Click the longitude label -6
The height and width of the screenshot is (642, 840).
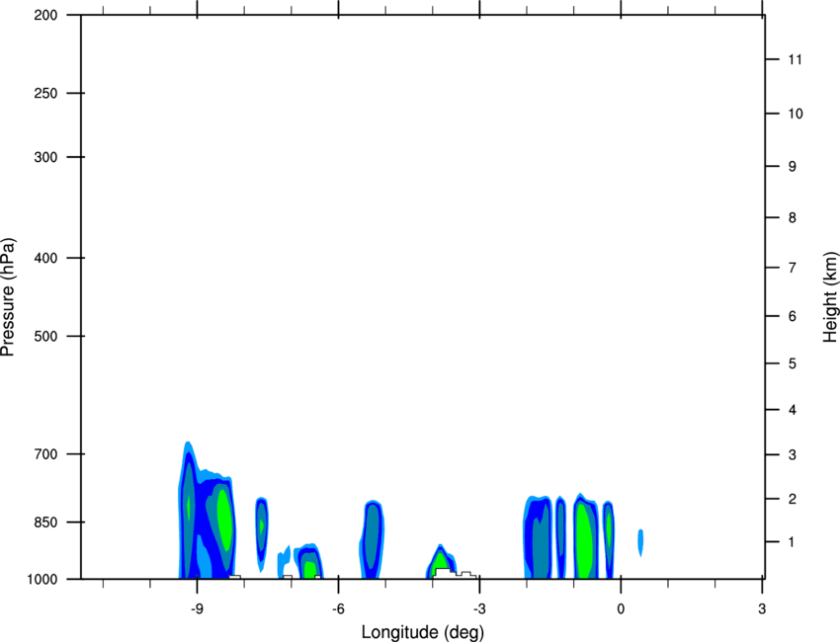[338, 609]
